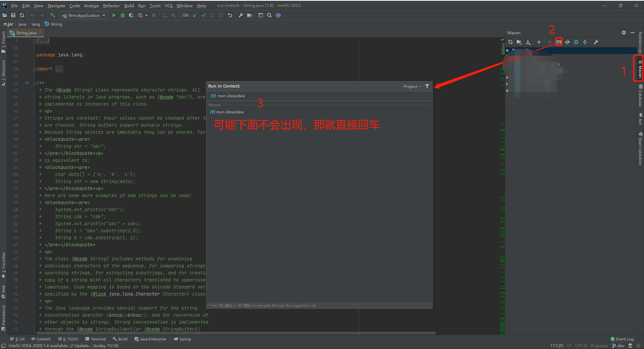Open the Terminal tool window

[95, 339]
